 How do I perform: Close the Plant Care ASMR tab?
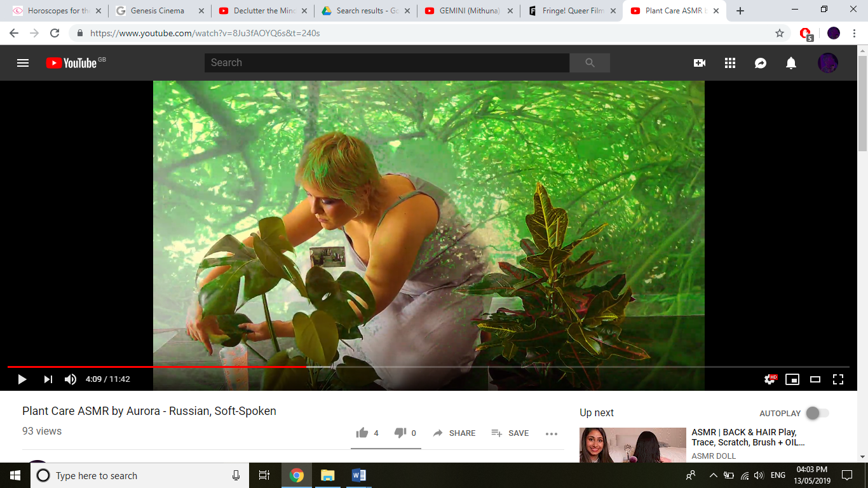(x=716, y=11)
